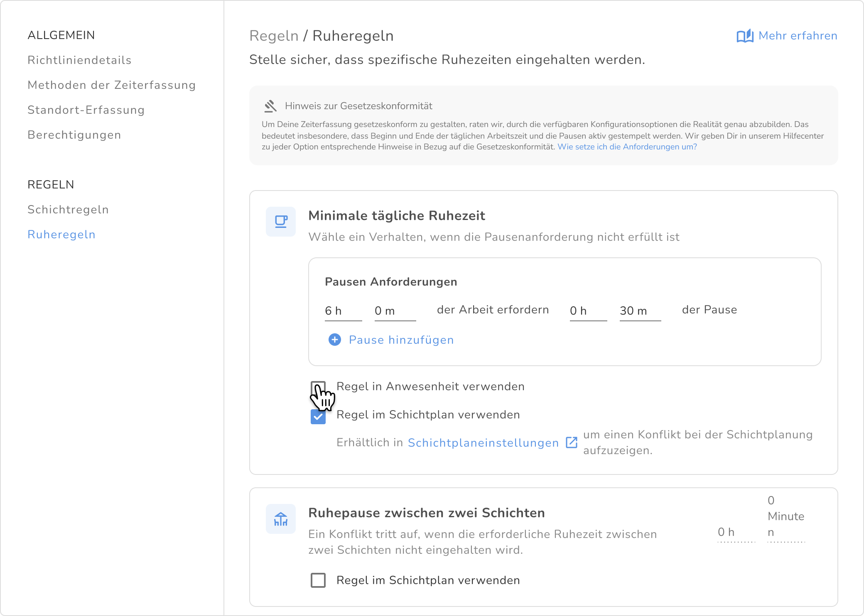Click the coffee cup icon for Minimale tägliche Ruhezeit

click(x=281, y=222)
